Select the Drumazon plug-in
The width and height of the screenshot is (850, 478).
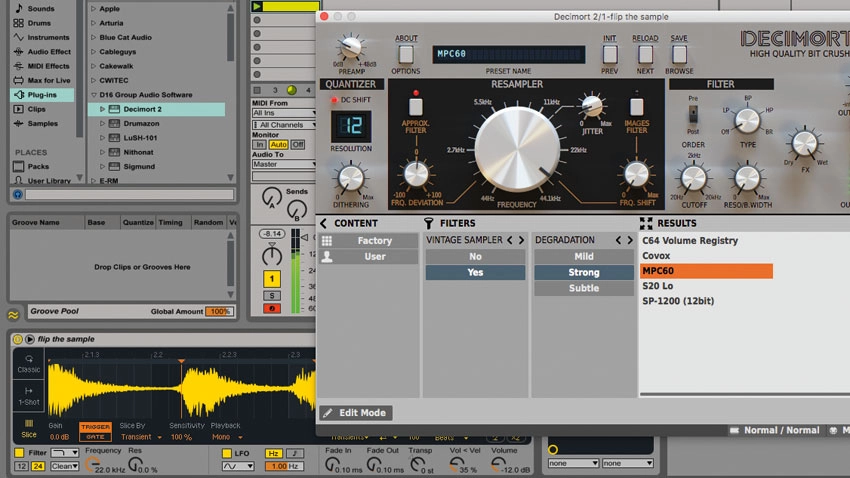coord(141,123)
